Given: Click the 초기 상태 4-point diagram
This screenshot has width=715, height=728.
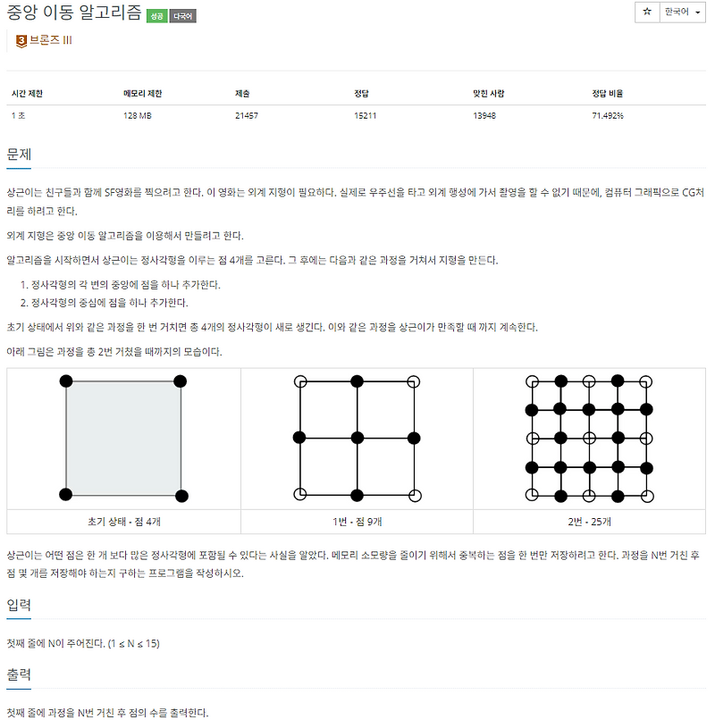Looking at the screenshot, I should click(124, 438).
